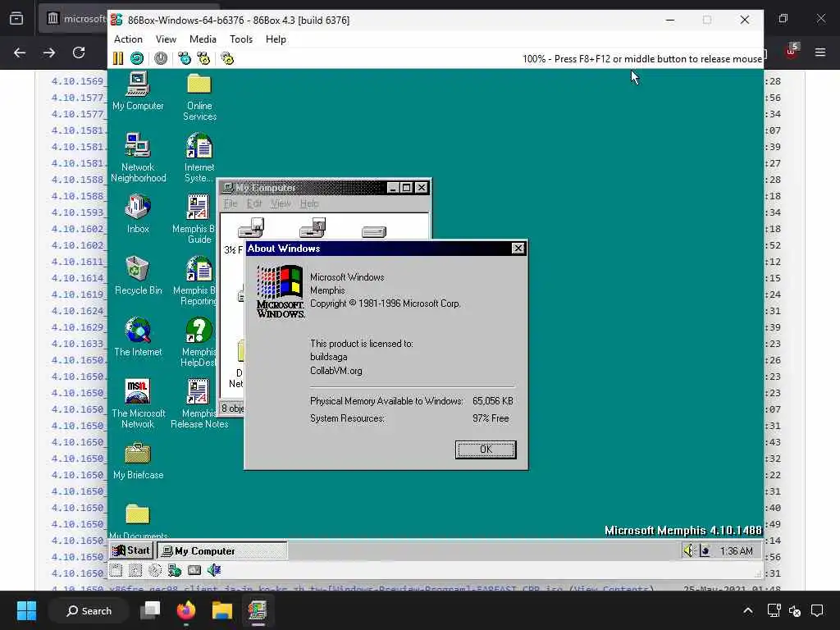
Task: Click the 86Box icon on host taskbar
Action: click(x=257, y=610)
